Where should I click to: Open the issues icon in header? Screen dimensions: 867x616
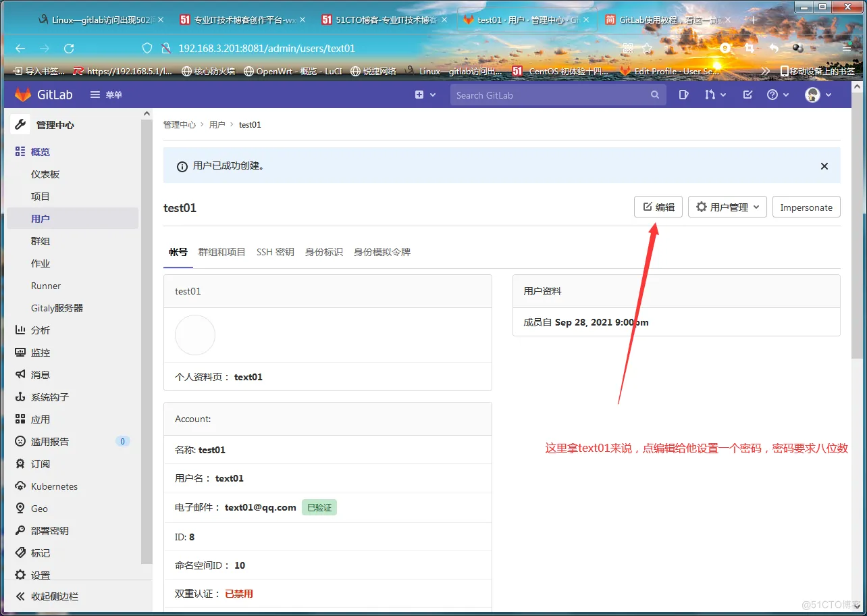683,95
